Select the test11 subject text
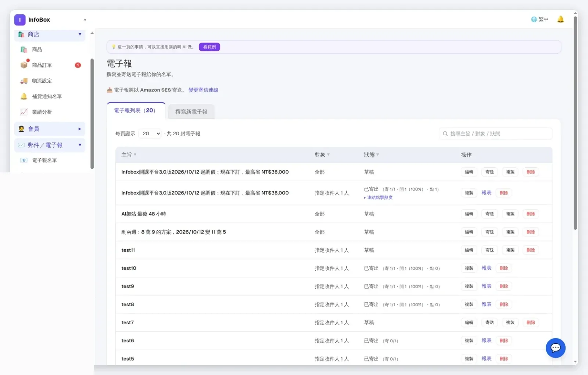This screenshot has height=375, width=588. click(x=128, y=250)
